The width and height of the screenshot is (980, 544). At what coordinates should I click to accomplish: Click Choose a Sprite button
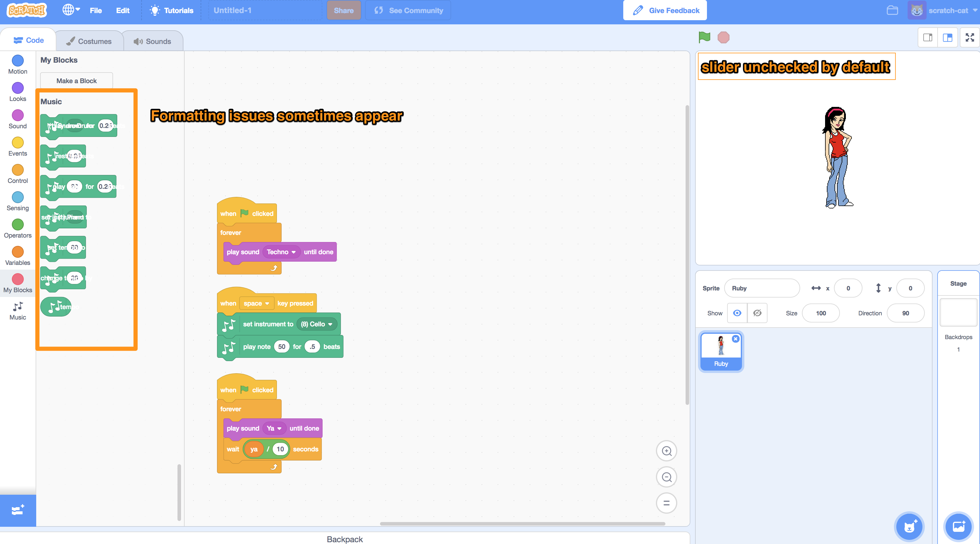point(909,526)
